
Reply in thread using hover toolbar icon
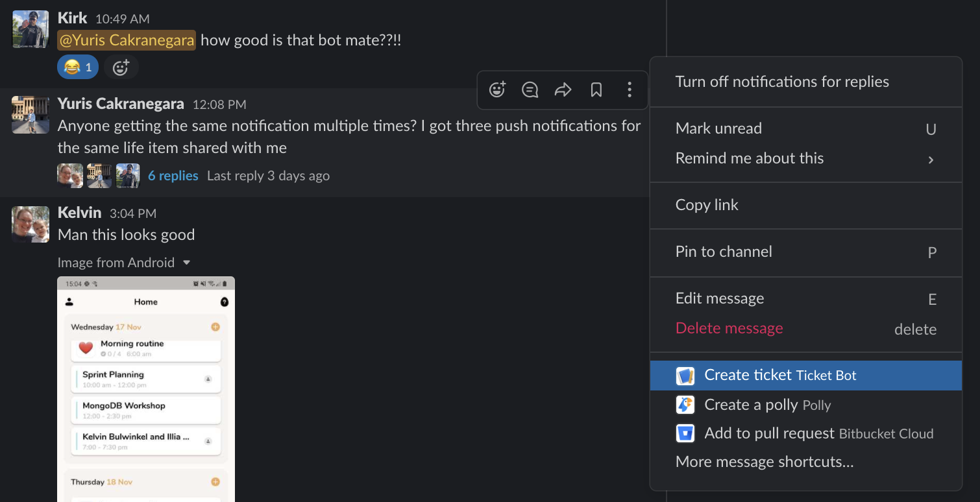[x=530, y=90]
